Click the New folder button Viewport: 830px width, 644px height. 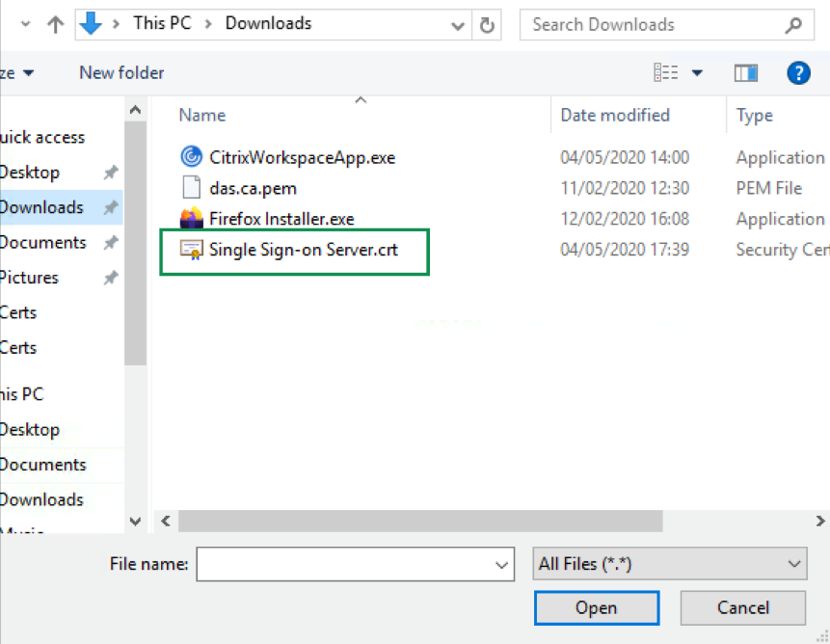click(121, 72)
